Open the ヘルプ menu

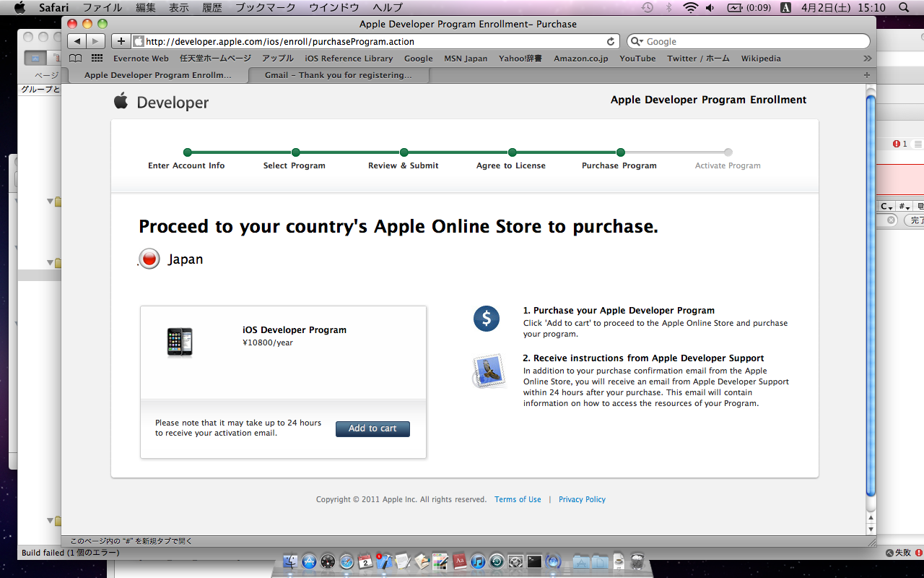click(x=388, y=7)
